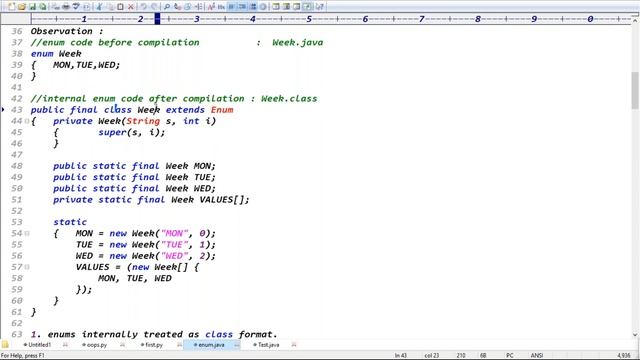Open the directory folder icon beside document tabs

[4, 344]
